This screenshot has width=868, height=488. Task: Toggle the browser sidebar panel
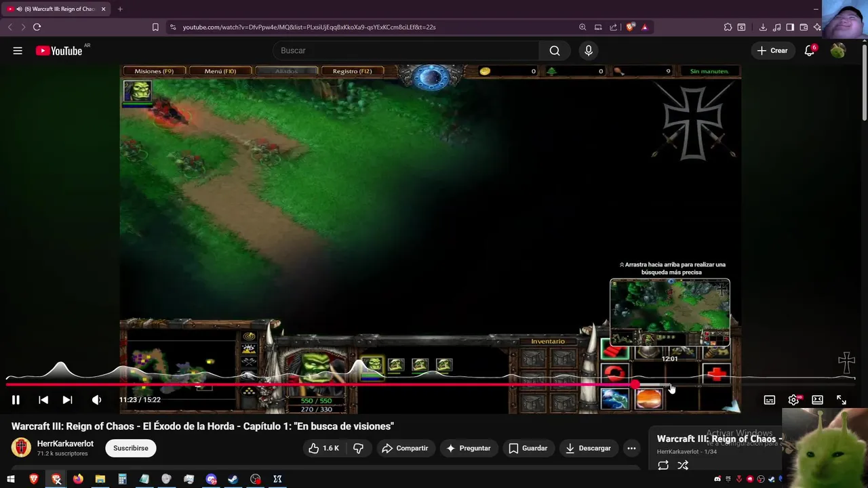click(790, 27)
